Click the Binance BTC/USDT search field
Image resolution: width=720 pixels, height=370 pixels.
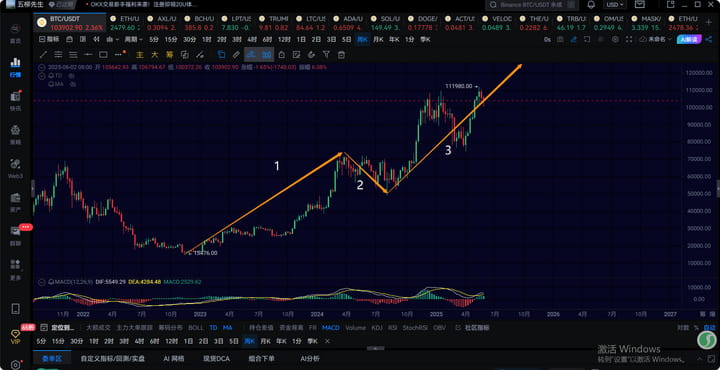(531, 5)
